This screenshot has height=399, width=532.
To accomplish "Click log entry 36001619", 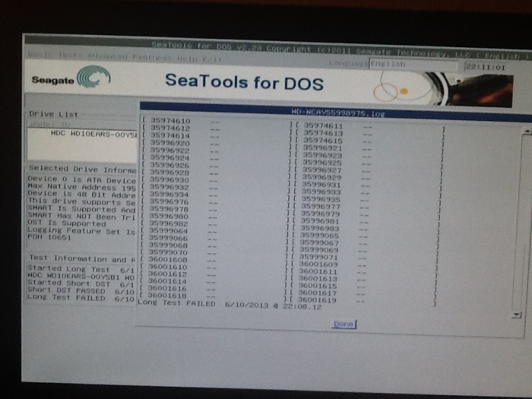I will [x=317, y=300].
